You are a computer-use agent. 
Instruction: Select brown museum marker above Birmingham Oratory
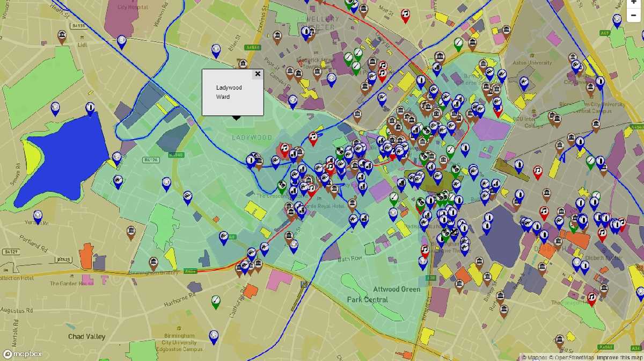(153, 262)
